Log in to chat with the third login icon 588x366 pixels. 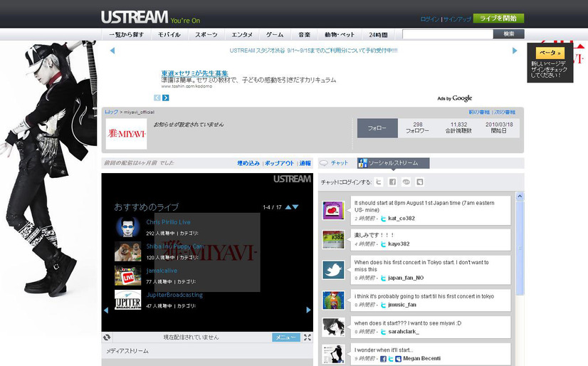pyautogui.click(x=406, y=182)
